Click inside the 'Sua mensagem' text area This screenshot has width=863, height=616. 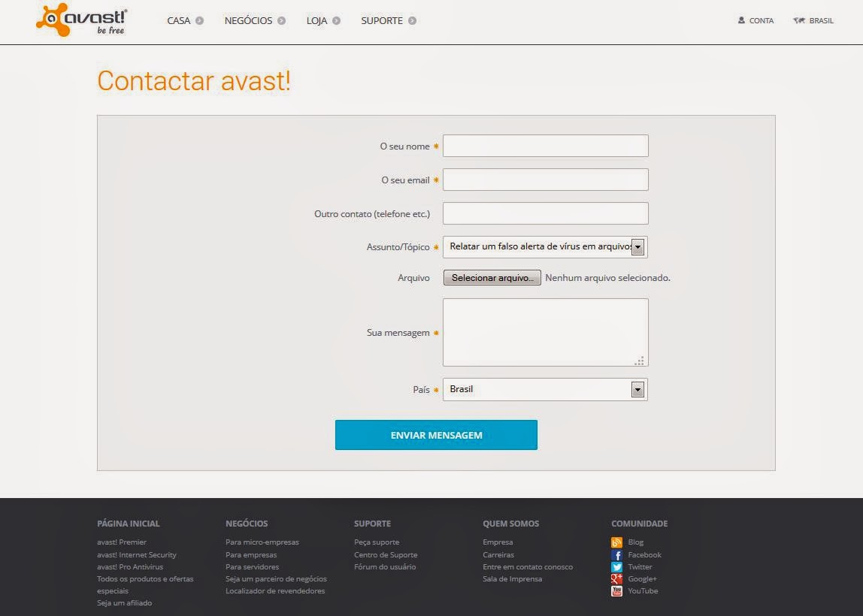pyautogui.click(x=546, y=332)
